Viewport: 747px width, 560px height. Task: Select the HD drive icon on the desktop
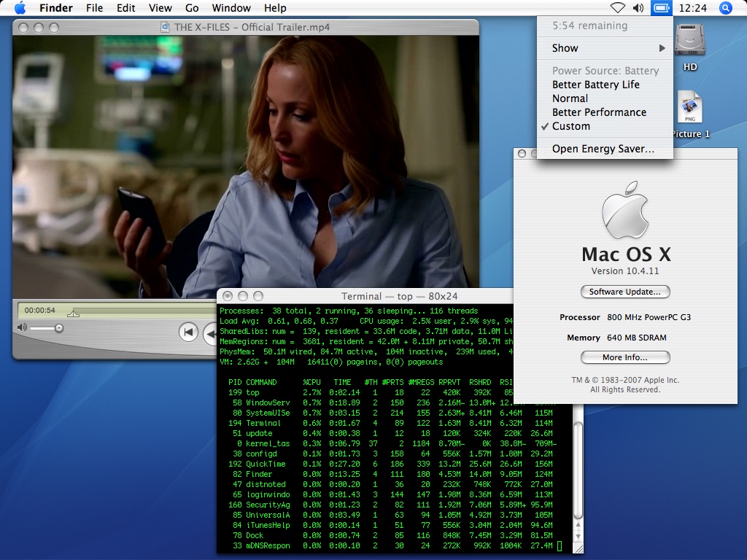[x=690, y=39]
